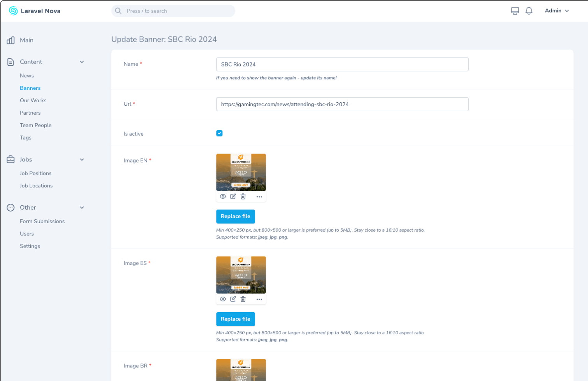The height and width of the screenshot is (381, 588).
Task: Preview Image EN with eye icon
Action: [223, 196]
